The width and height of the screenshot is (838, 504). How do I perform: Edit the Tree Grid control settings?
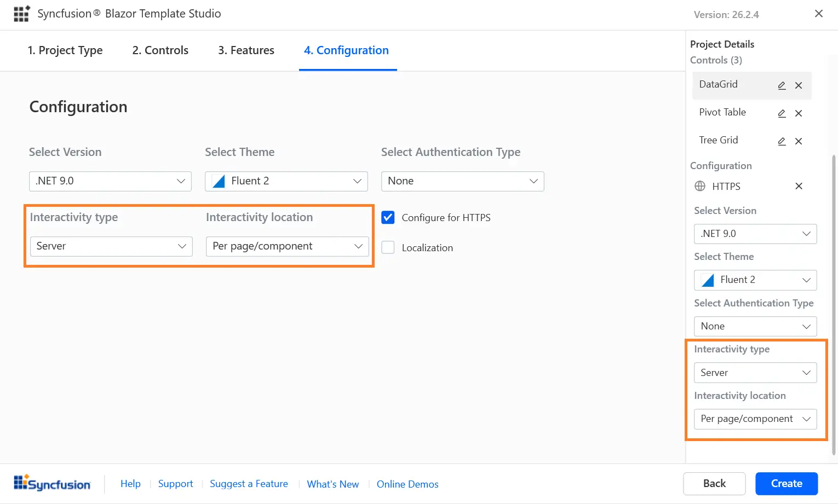pyautogui.click(x=781, y=141)
